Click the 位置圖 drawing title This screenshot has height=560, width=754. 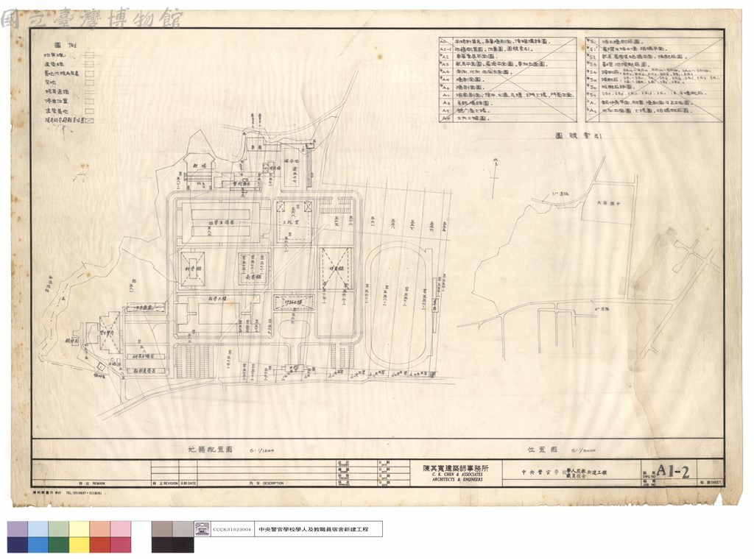(542, 450)
